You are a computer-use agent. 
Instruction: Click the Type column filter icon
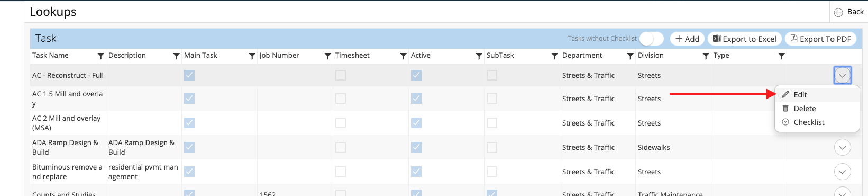[x=782, y=56]
